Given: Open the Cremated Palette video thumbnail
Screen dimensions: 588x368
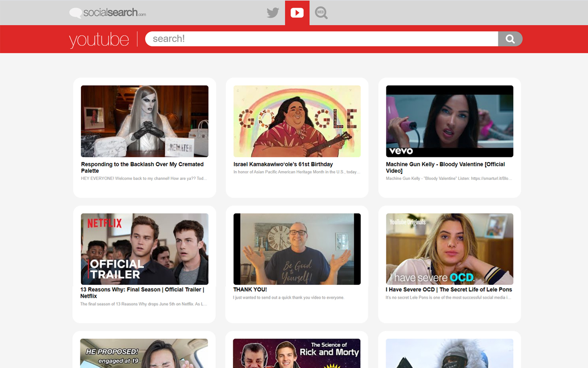Looking at the screenshot, I should 145,121.
